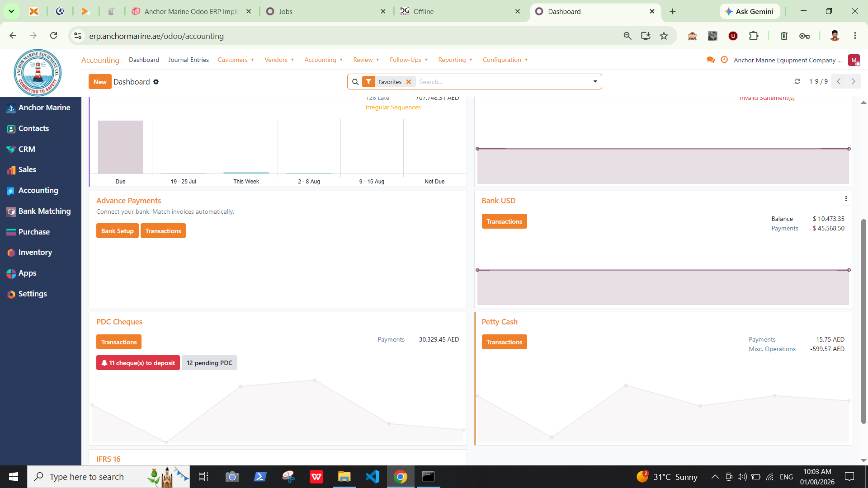This screenshot has width=868, height=488.
Task: Click Anchor Marine company logo
Action: click(38, 72)
